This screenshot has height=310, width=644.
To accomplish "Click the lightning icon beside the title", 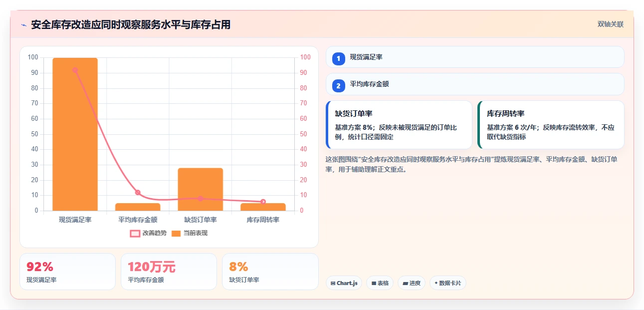I will [23, 25].
